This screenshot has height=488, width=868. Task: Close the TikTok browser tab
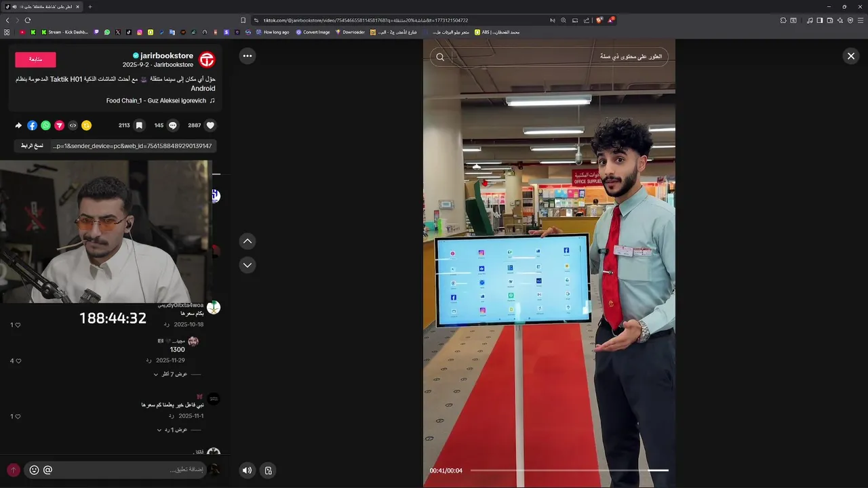pyautogui.click(x=77, y=7)
